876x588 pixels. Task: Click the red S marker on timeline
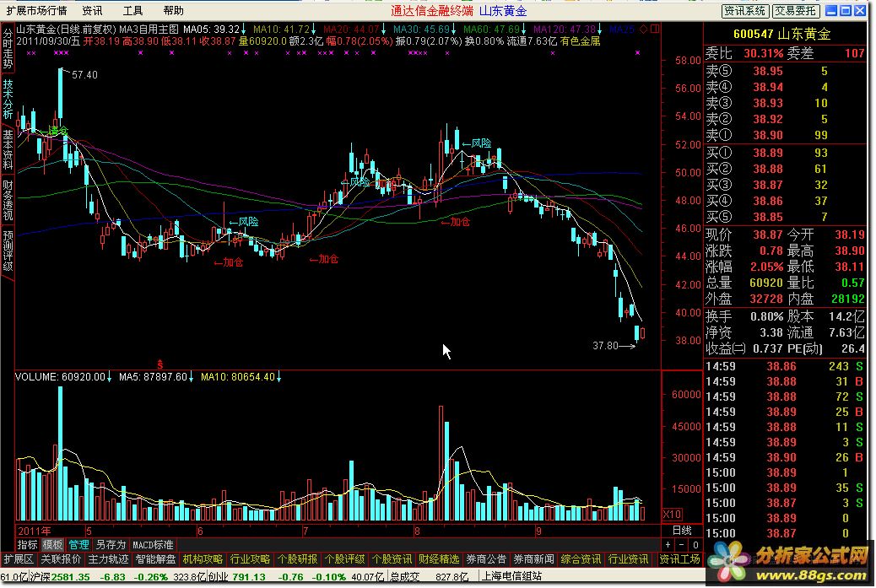(160, 364)
